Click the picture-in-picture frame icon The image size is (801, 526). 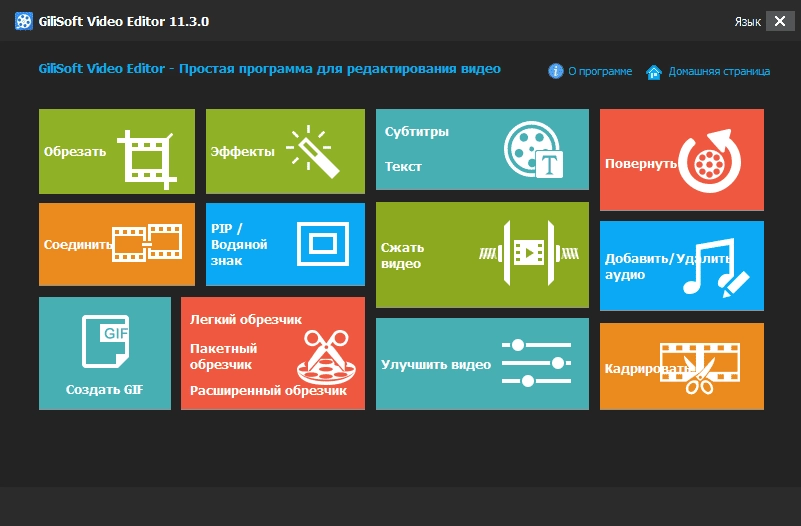click(323, 244)
